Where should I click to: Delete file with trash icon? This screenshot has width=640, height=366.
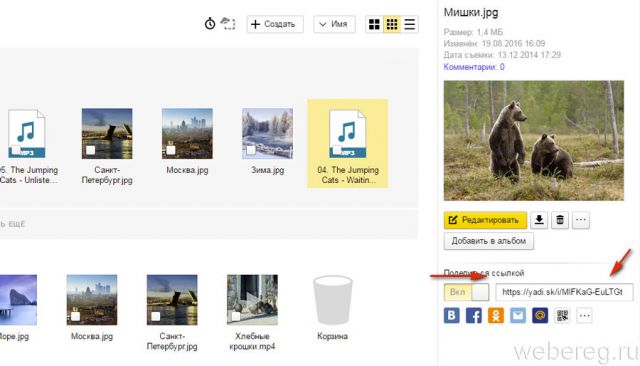coord(560,220)
